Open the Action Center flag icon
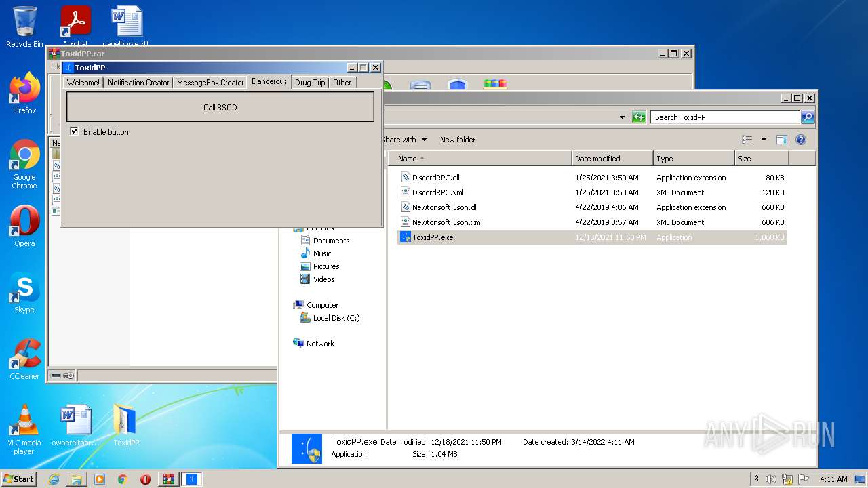The image size is (868, 488). pos(804,479)
